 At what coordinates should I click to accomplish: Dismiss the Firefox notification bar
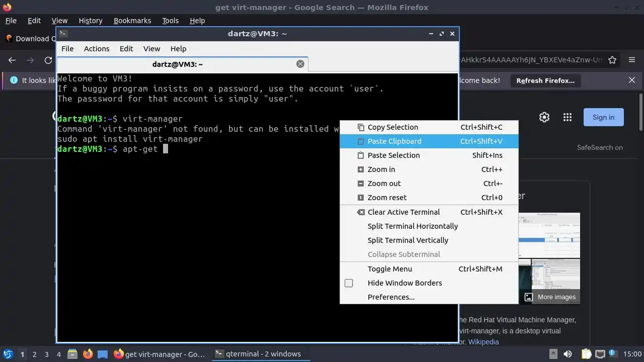pyautogui.click(x=632, y=80)
